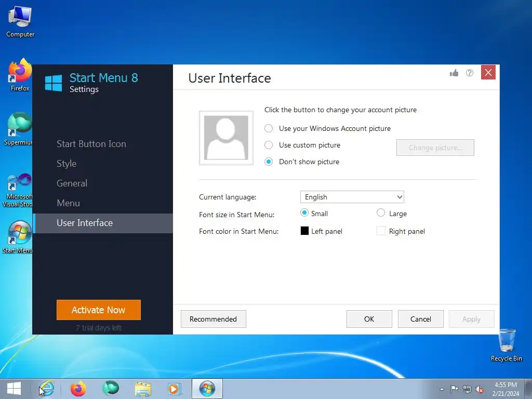
Task: Open the help question mark icon
Action: (x=470, y=73)
